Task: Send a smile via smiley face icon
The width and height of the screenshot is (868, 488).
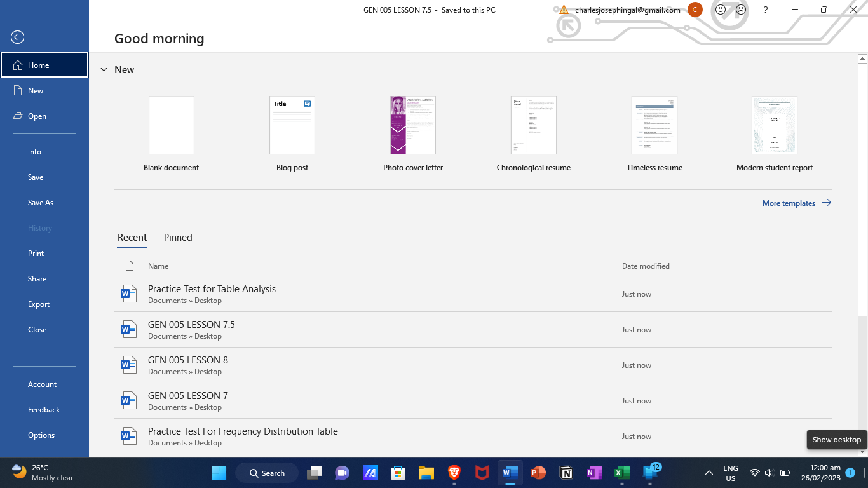Action: [721, 10]
